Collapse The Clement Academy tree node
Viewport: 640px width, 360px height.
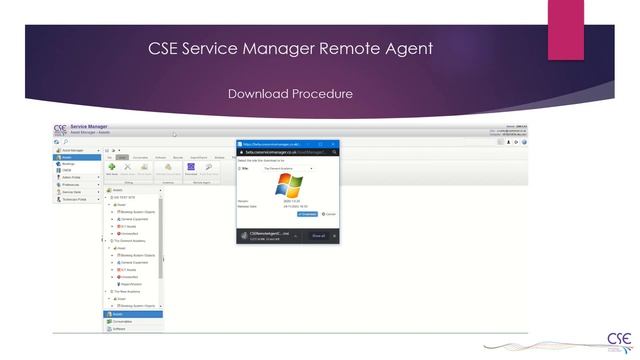pyautogui.click(x=106, y=241)
